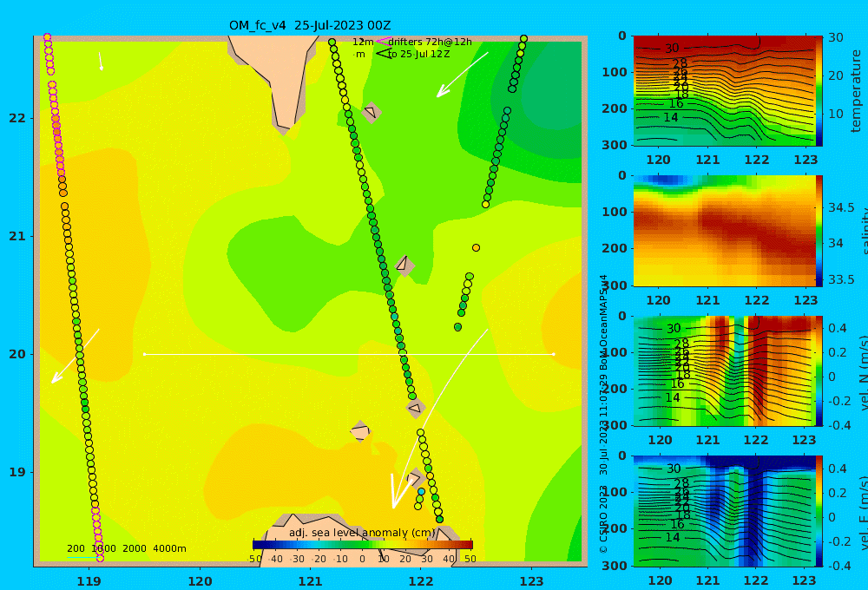Click the 'to 25 Jul 12 Z' legend text
This screenshot has width=868, height=590.
click(x=418, y=55)
